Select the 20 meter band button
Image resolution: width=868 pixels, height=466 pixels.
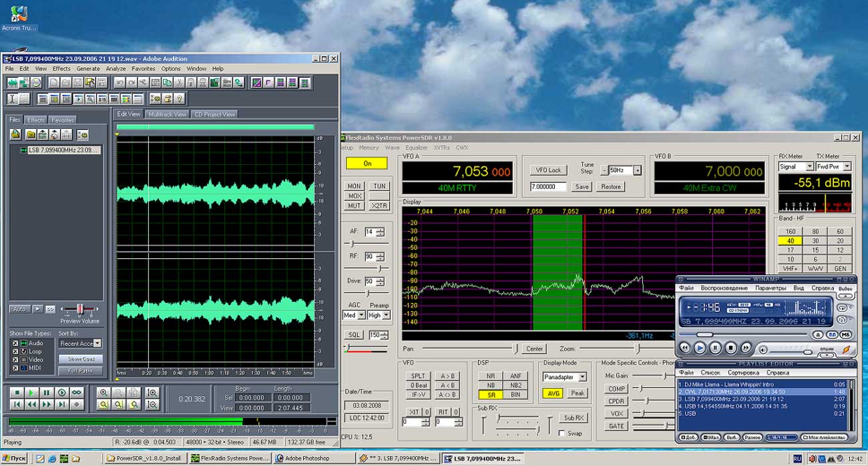coord(840,241)
